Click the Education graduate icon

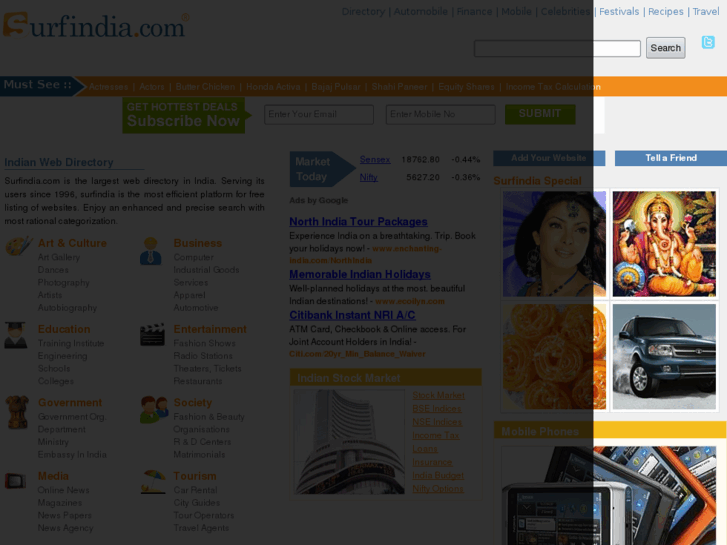point(16,335)
